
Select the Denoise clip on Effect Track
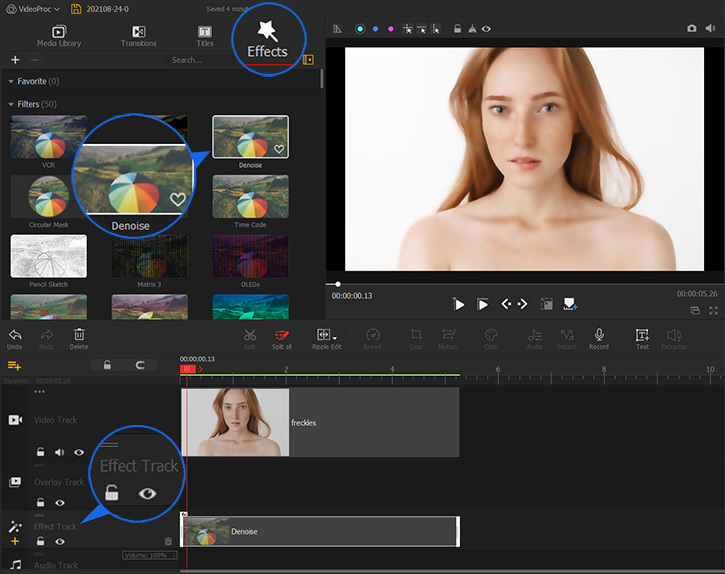click(x=318, y=532)
